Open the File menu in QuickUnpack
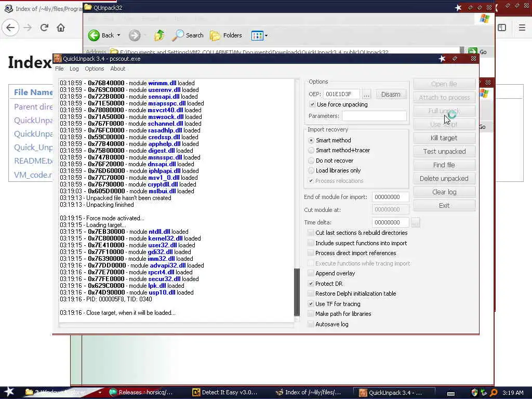The height and width of the screenshot is (399, 532). [59, 69]
